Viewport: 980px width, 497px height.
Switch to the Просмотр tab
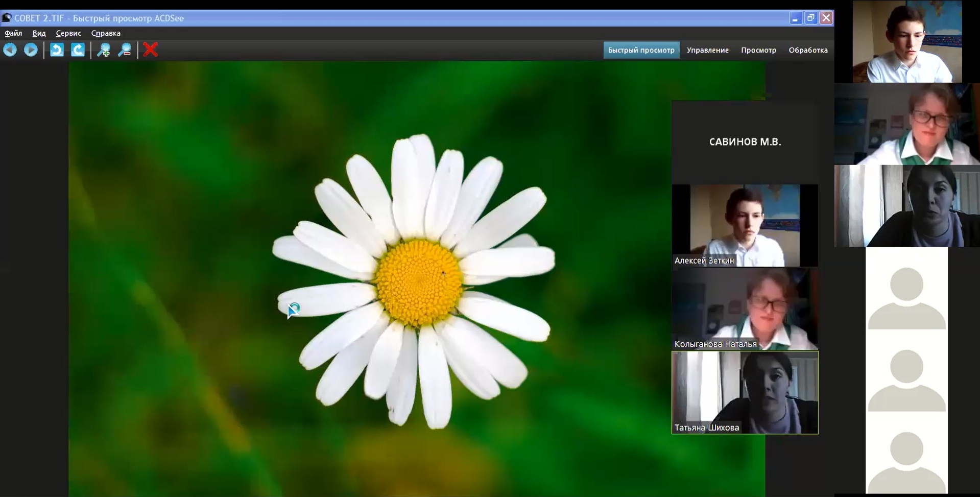pos(758,50)
